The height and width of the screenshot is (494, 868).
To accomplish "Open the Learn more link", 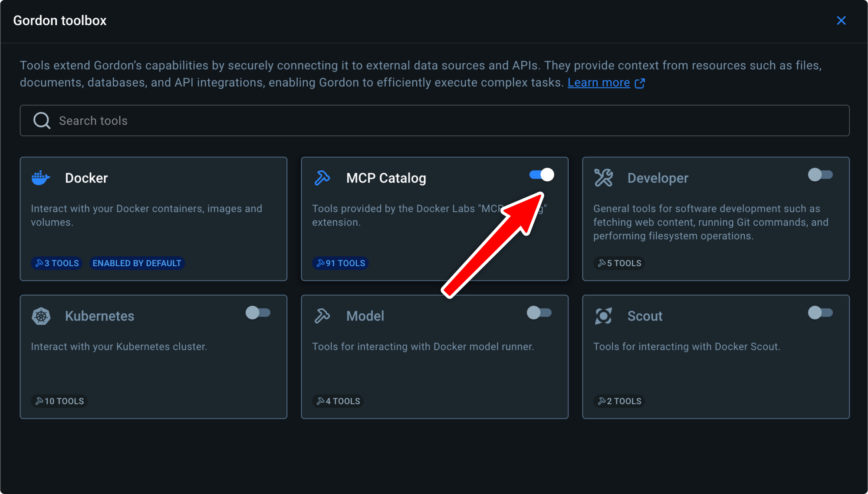I will click(598, 82).
